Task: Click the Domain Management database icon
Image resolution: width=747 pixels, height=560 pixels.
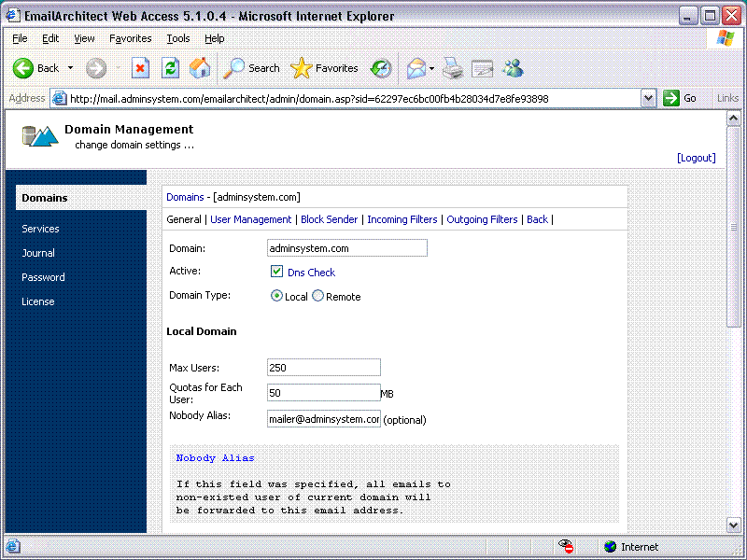Action: (40, 135)
